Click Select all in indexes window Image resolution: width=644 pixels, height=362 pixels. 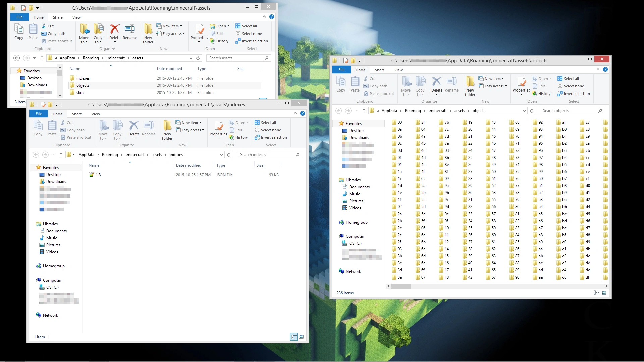pos(268,123)
